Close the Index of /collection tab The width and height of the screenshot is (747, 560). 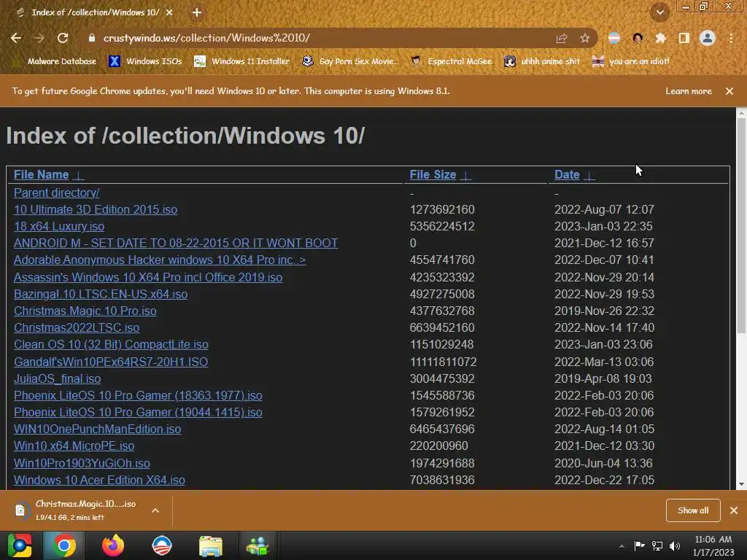coord(169,12)
